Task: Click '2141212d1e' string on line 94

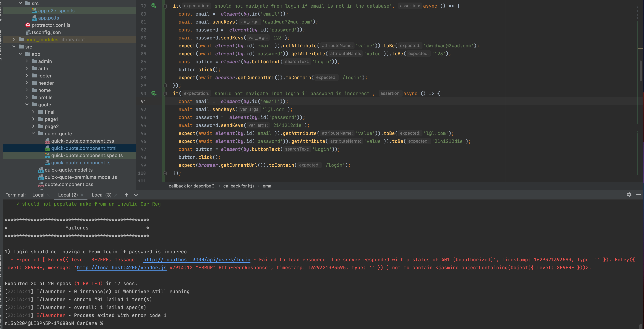Action: 287,125
